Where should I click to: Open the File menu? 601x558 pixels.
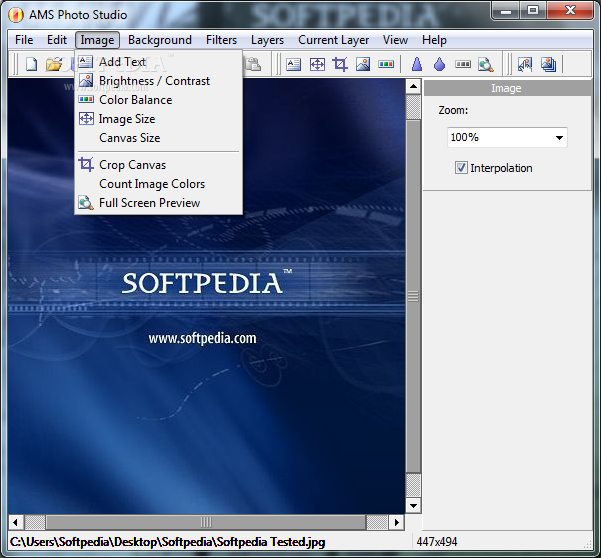pos(24,40)
